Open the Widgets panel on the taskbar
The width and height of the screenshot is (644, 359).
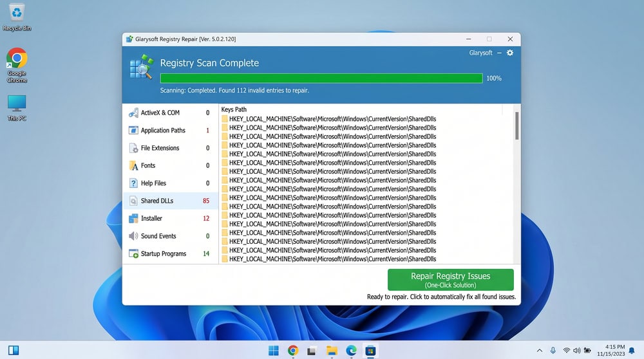click(14, 351)
